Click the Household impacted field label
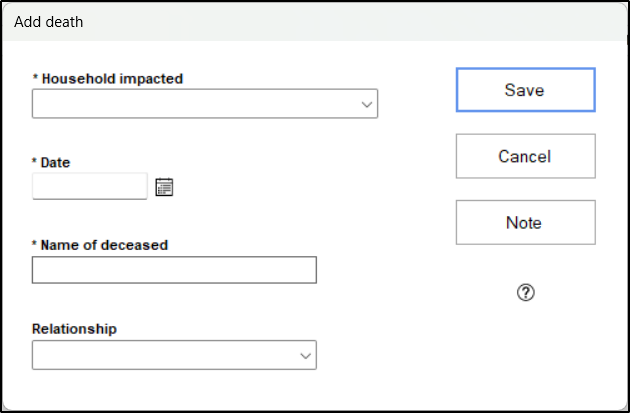The width and height of the screenshot is (630, 413). pyautogui.click(x=112, y=79)
